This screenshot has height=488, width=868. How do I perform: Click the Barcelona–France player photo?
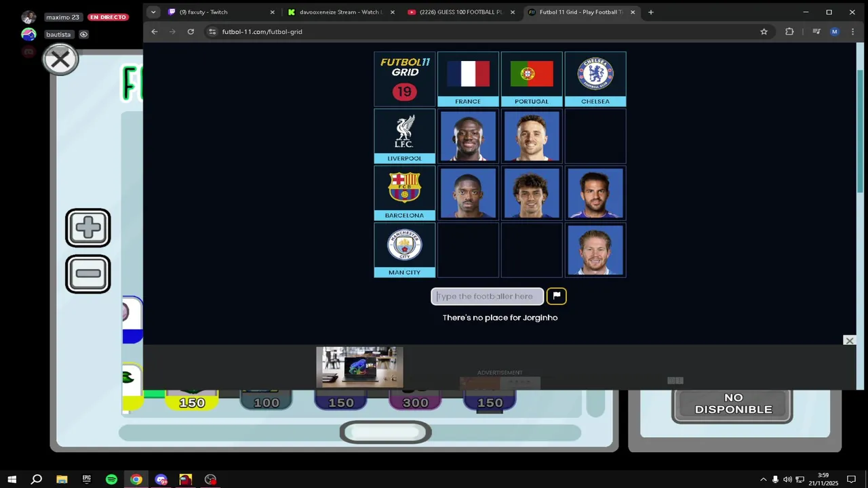(468, 193)
